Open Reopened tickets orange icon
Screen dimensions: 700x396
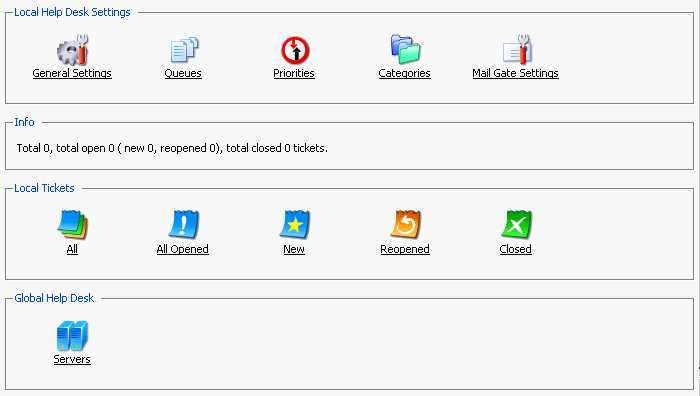[x=405, y=225]
